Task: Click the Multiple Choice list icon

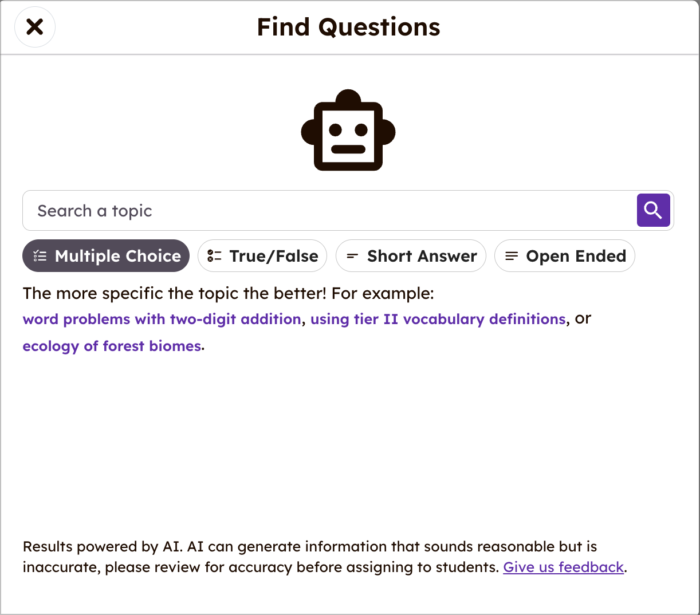Action: 41,256
